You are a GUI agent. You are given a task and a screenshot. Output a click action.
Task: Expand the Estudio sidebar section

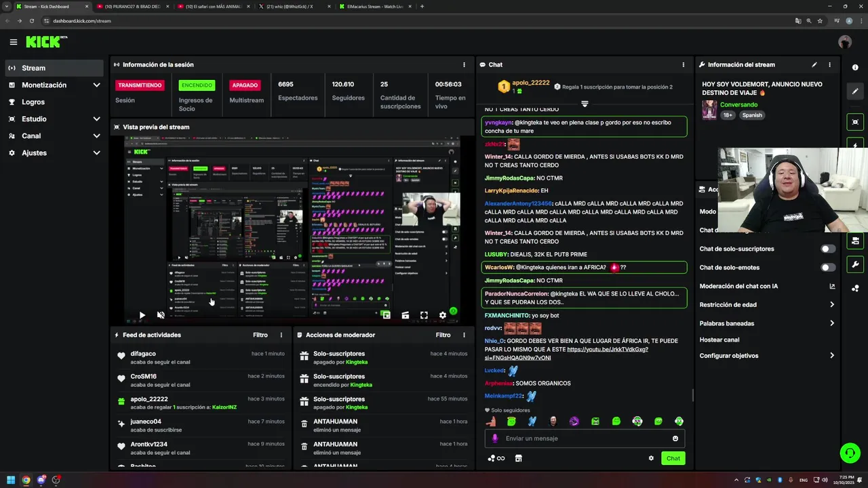pyautogui.click(x=54, y=119)
